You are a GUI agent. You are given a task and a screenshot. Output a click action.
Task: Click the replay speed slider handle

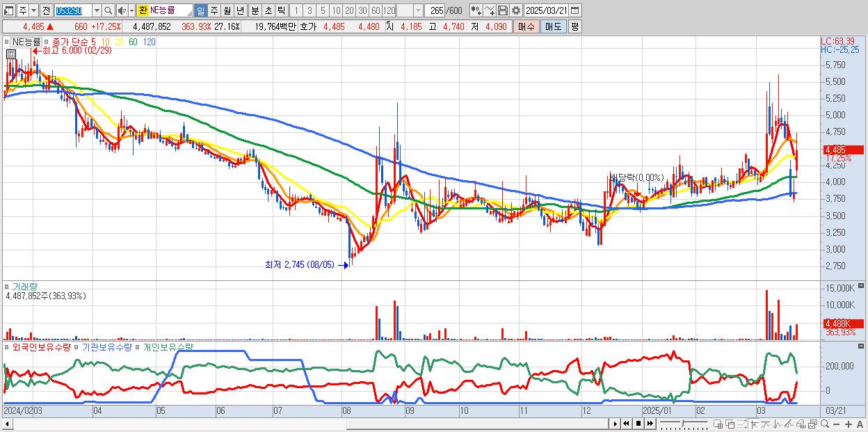682,424
